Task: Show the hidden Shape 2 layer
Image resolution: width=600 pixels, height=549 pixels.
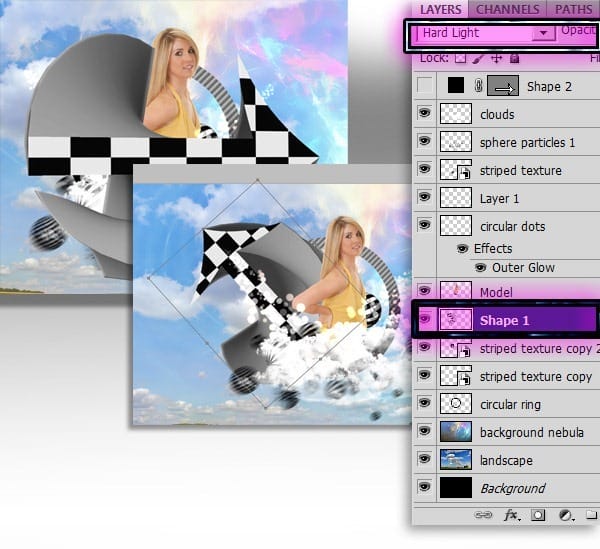Action: [x=425, y=86]
